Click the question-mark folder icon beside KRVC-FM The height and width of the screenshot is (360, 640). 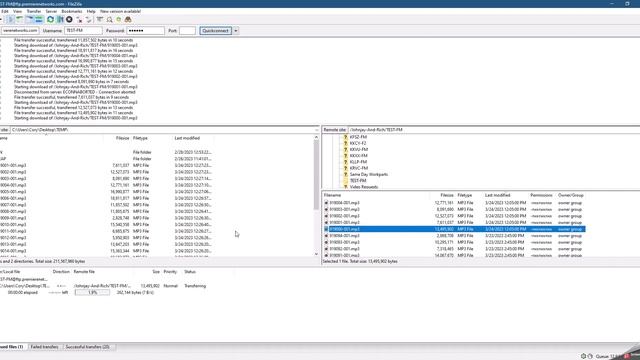[x=345, y=168]
